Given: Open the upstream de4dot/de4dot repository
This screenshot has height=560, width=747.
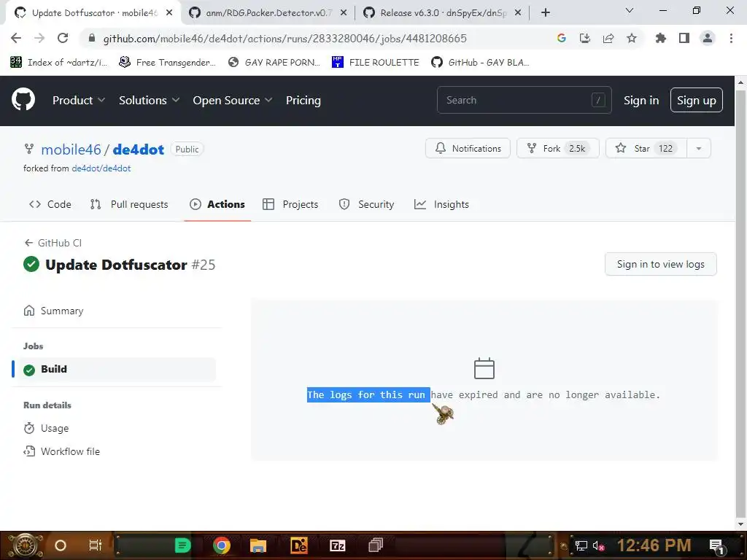Looking at the screenshot, I should pos(101,168).
